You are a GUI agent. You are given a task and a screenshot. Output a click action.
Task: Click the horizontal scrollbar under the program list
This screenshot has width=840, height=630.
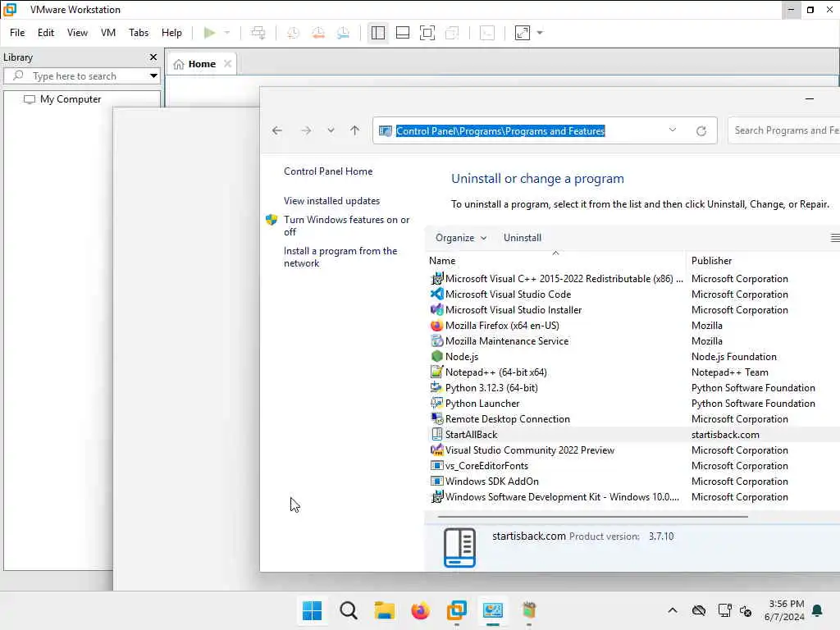tap(592, 517)
